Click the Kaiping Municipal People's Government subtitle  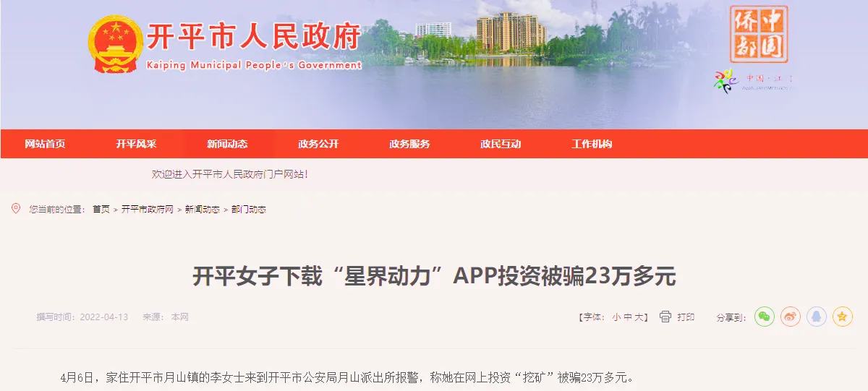(x=253, y=65)
